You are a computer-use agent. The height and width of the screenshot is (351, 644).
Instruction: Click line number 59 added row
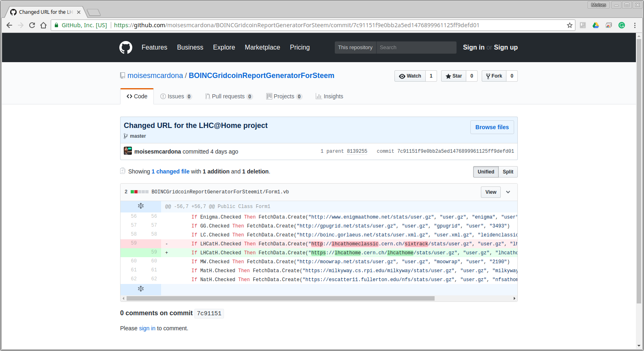pyautogui.click(x=154, y=252)
